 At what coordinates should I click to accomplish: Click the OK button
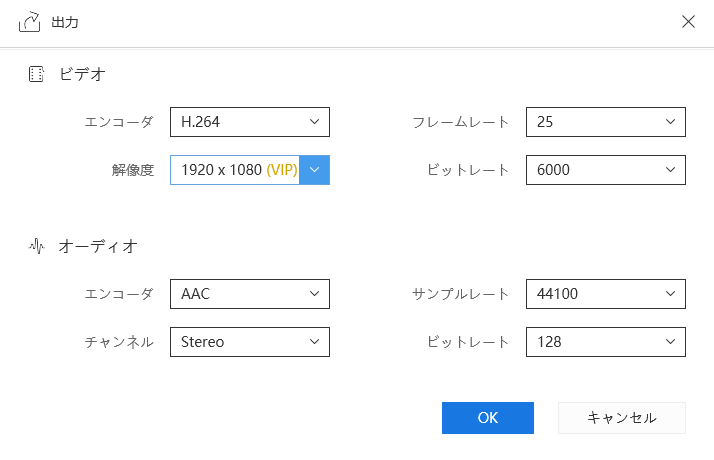488,418
